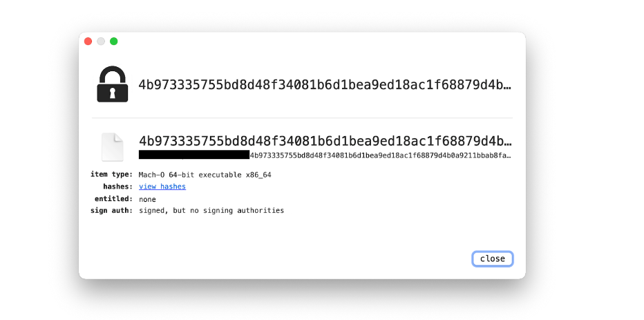This screenshot has height=320, width=644.
Task: Click the black padlock icon
Action: (112, 84)
